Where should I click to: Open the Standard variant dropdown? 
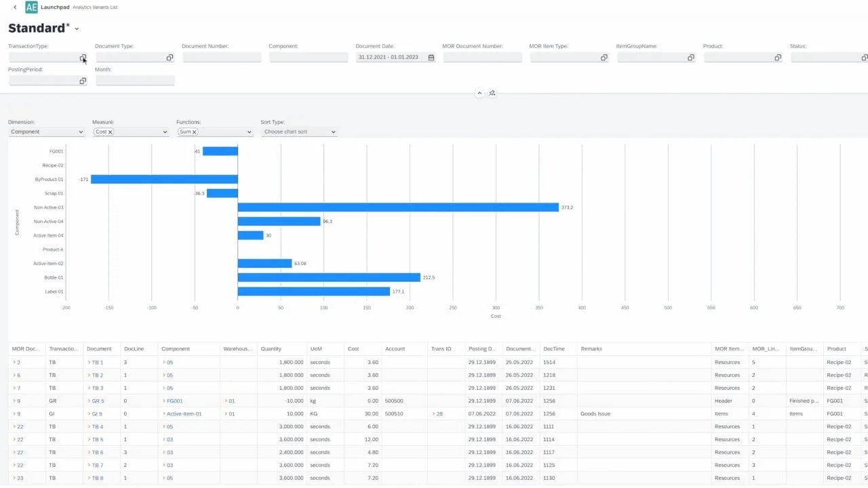(77, 28)
